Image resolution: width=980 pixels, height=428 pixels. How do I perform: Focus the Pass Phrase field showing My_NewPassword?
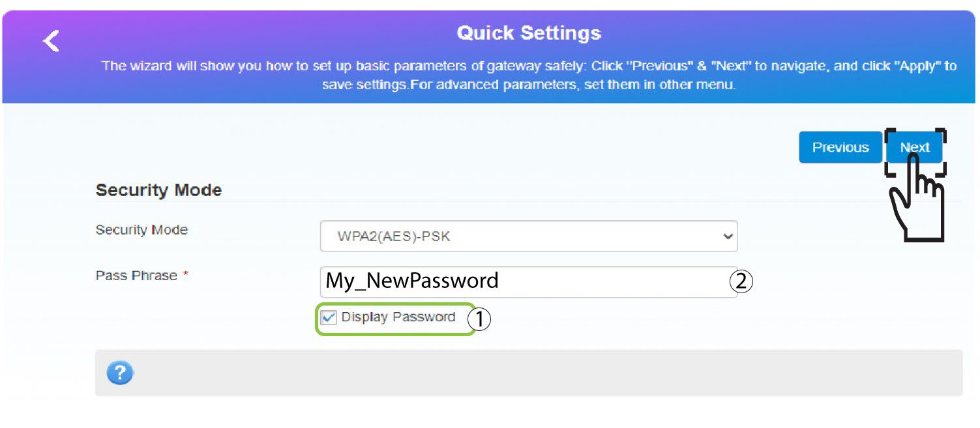click(x=529, y=281)
